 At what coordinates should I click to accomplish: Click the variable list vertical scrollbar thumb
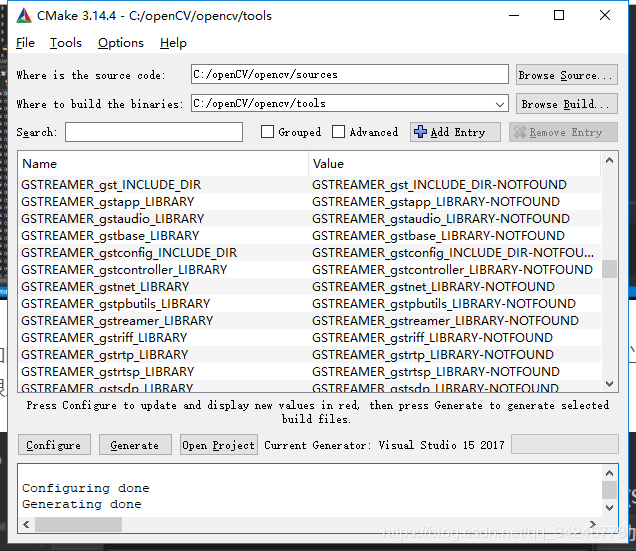(609, 269)
